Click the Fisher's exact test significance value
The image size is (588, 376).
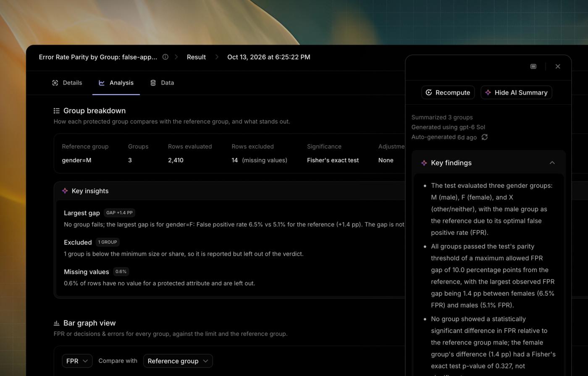(333, 160)
